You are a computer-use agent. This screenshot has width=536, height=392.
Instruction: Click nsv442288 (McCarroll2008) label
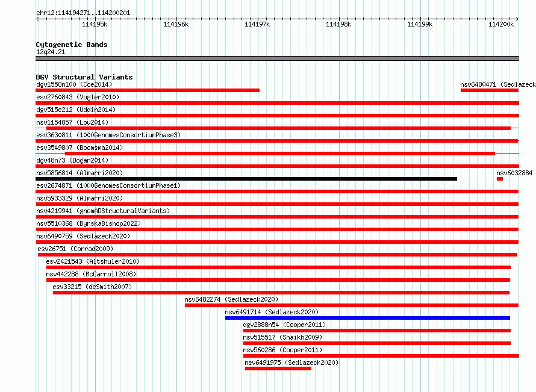[91, 274]
